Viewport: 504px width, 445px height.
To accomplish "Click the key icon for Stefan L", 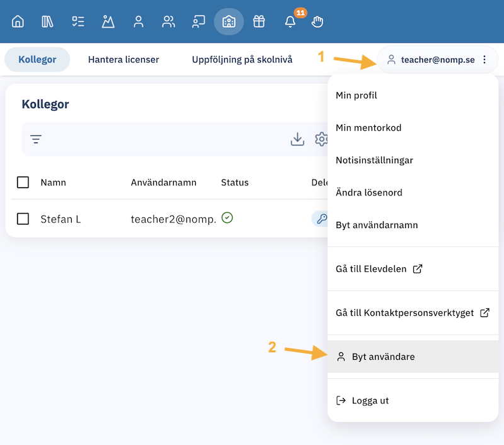I will (321, 219).
